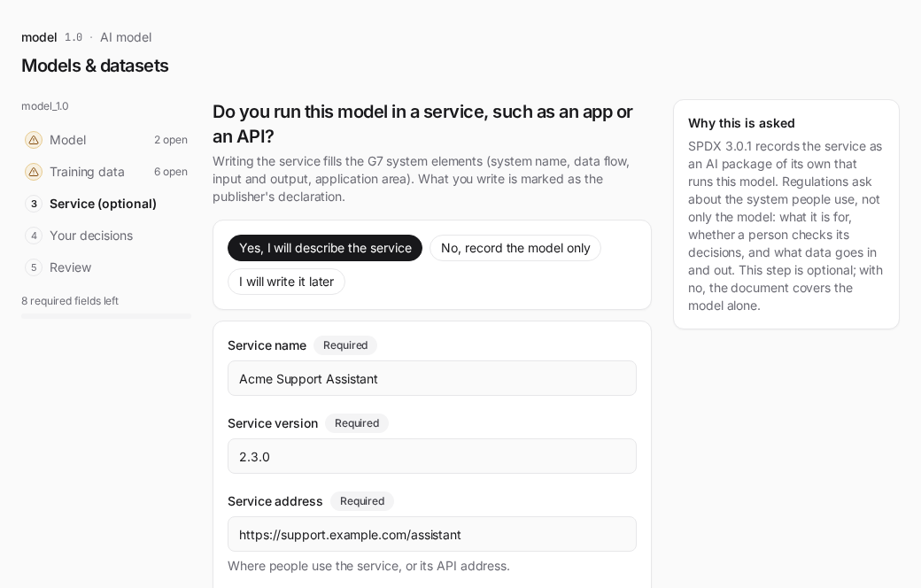Screen dimensions: 921x588
Task: Click the Service version label
Action: 273,423
